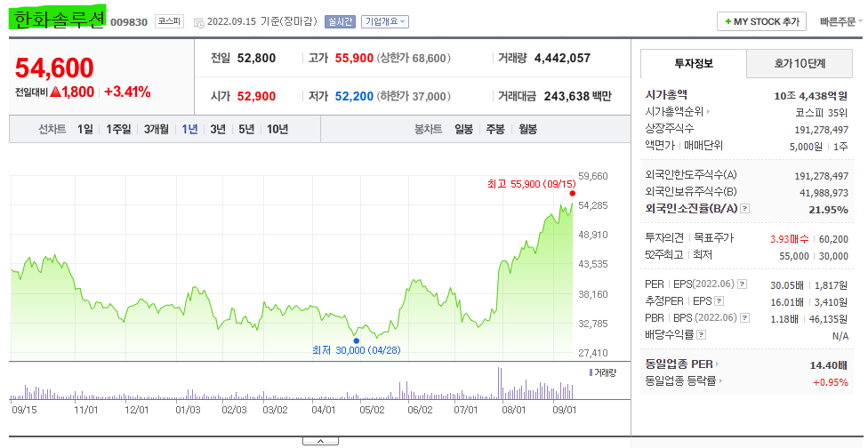Select the 10년 line chart period
This screenshot has height=448, width=868.
pos(277,129)
